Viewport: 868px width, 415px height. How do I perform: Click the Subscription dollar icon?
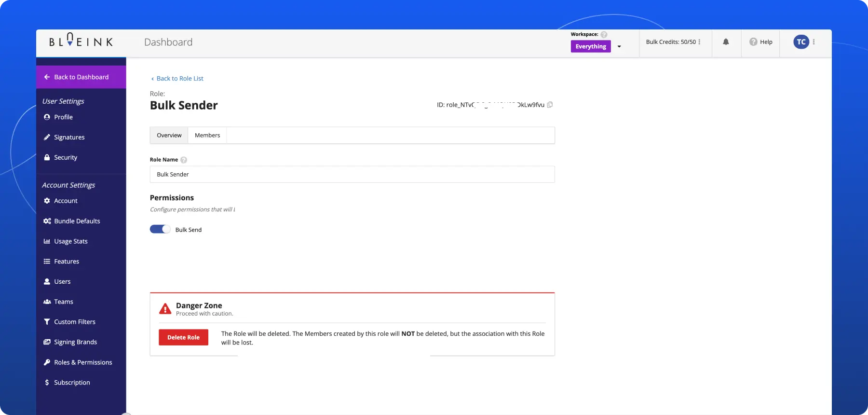point(47,382)
